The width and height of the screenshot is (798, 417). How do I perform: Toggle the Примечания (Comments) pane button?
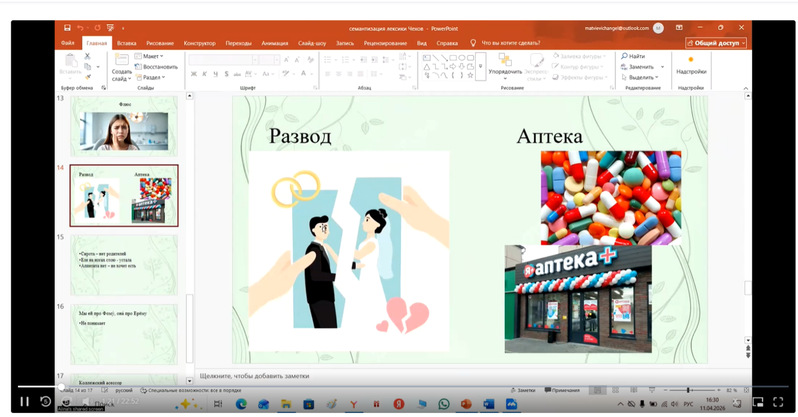tap(562, 389)
